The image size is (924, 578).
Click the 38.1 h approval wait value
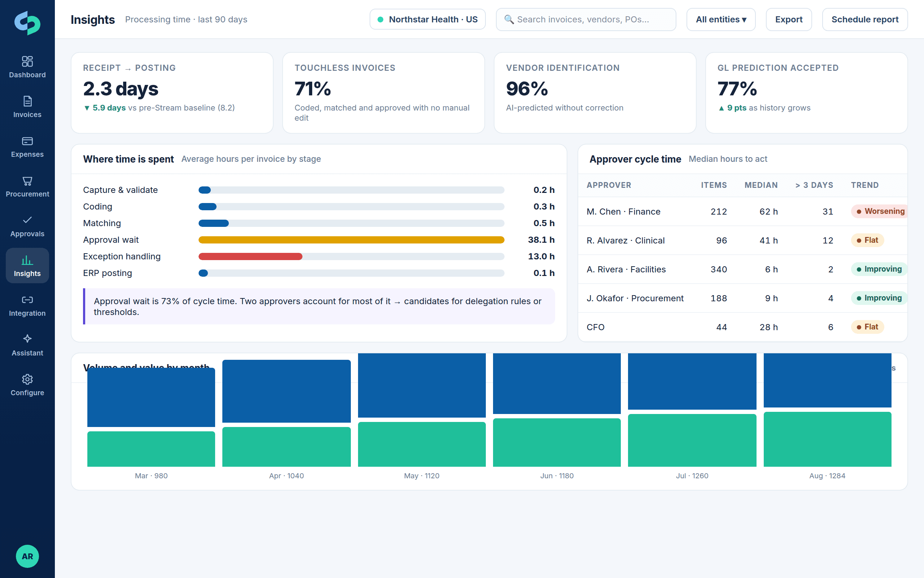(x=541, y=240)
